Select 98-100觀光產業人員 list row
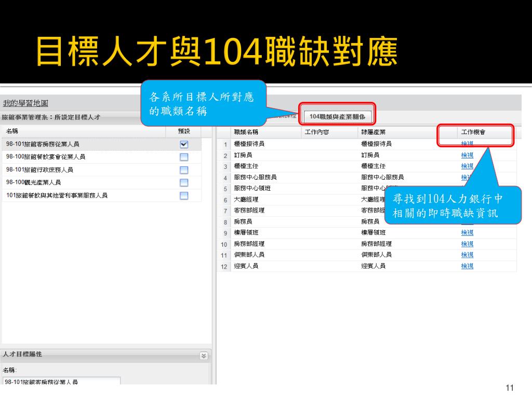The width and height of the screenshot is (532, 399). (102, 182)
